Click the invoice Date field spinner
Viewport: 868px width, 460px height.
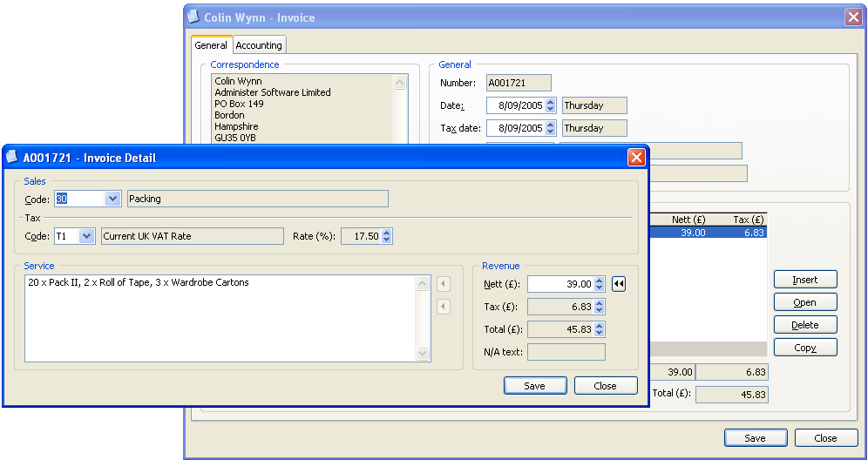point(550,105)
